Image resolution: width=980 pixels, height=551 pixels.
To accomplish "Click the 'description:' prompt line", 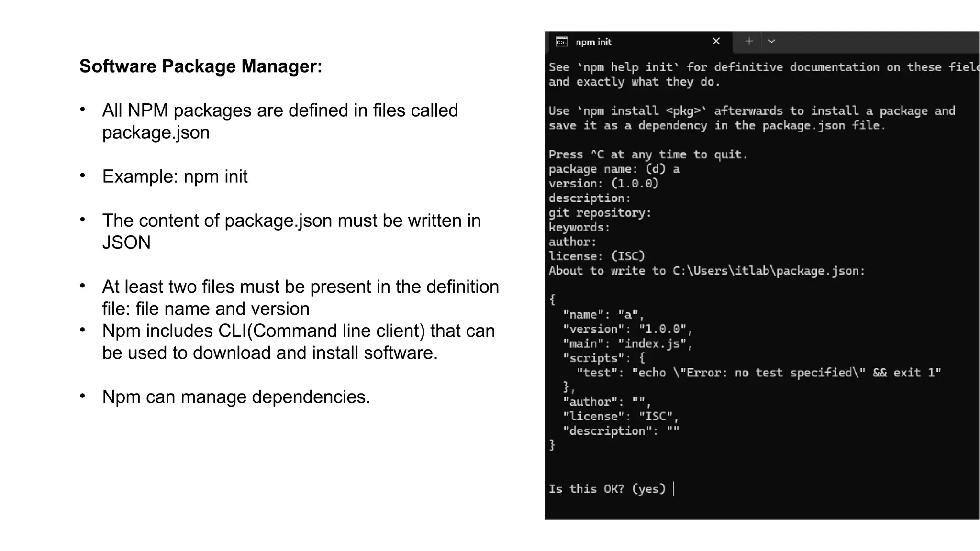I will coord(590,198).
